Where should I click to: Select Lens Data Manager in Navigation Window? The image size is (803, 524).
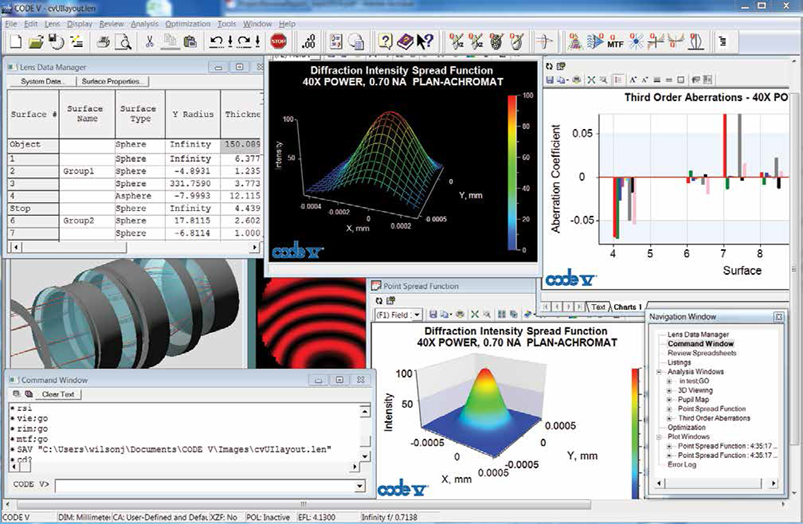point(698,334)
